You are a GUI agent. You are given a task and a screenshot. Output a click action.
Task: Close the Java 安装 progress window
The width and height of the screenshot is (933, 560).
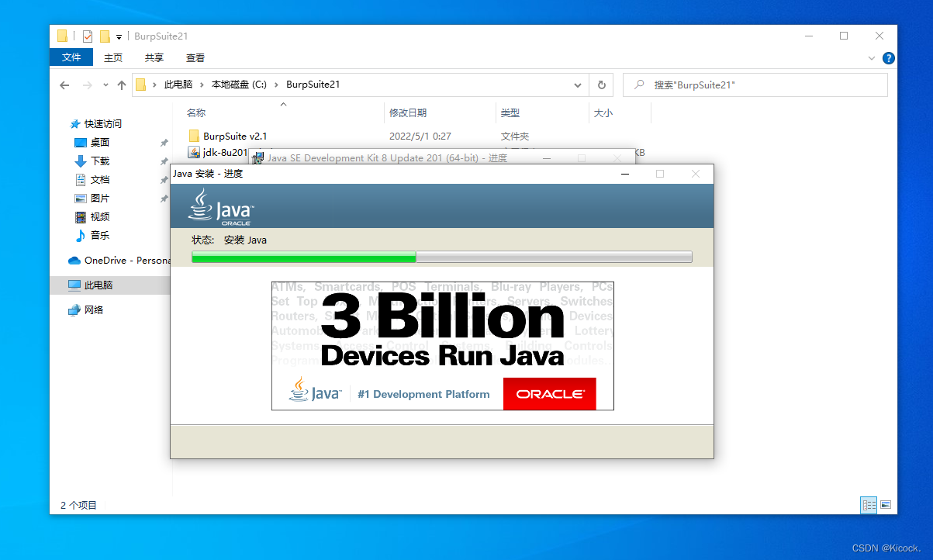(x=696, y=174)
